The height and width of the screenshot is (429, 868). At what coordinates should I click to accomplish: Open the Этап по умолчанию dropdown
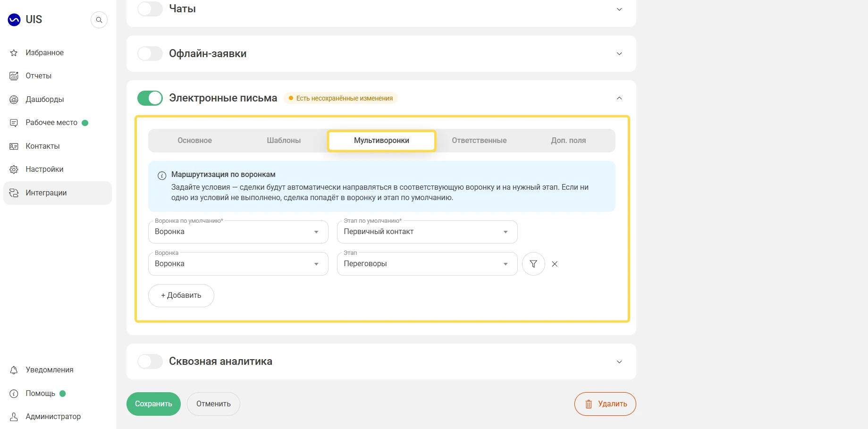[x=427, y=232]
